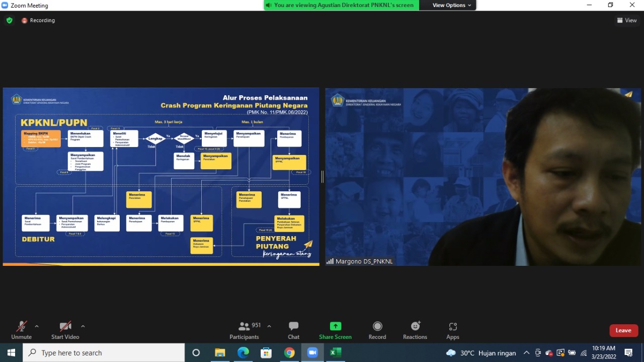Start recording with the Record button

(377, 330)
